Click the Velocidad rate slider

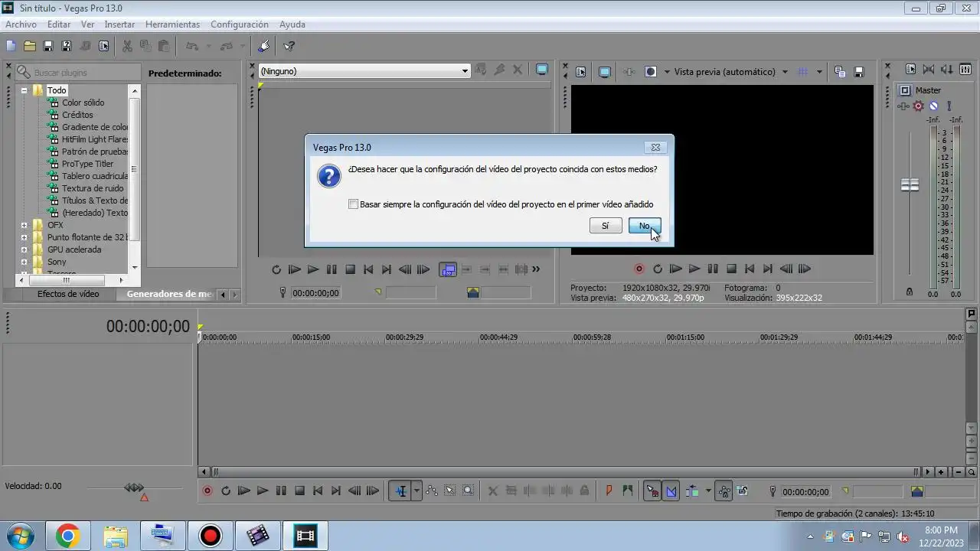134,487
